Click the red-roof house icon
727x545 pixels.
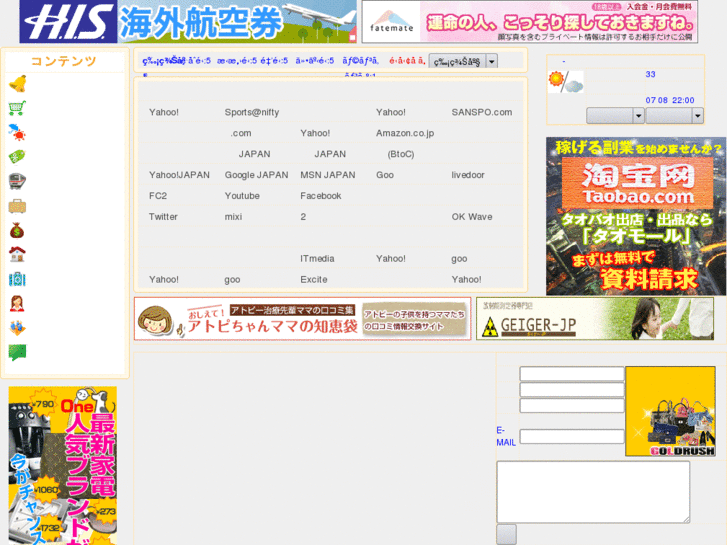pos(18,254)
